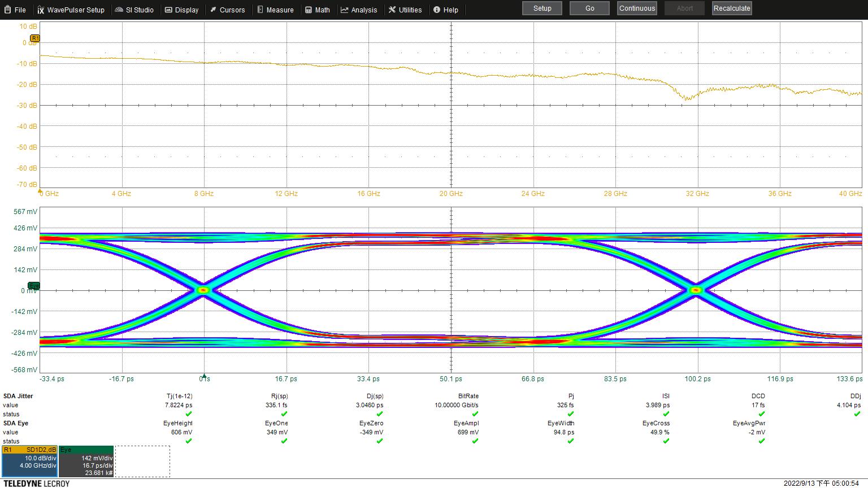This screenshot has height=488, width=868.
Task: Open SI Studio from the toolbar
Action: [119, 10]
